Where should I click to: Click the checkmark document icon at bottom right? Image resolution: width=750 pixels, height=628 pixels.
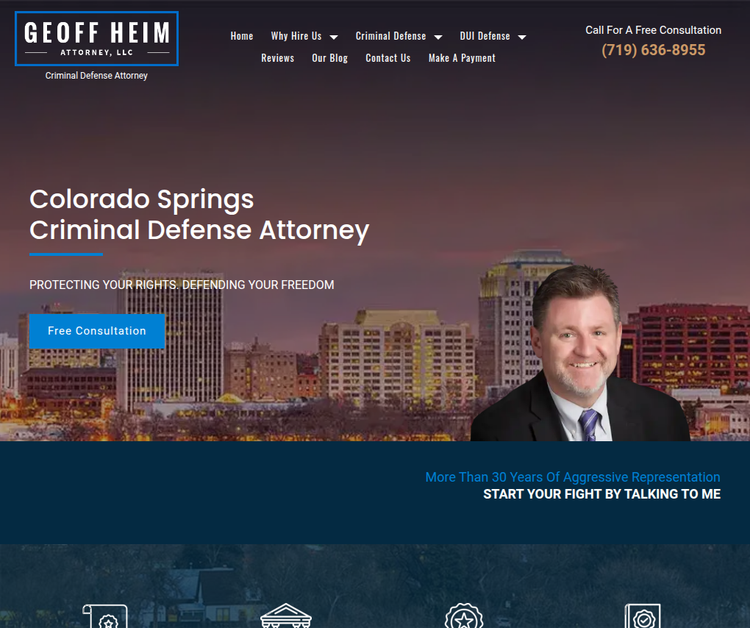coord(643,616)
